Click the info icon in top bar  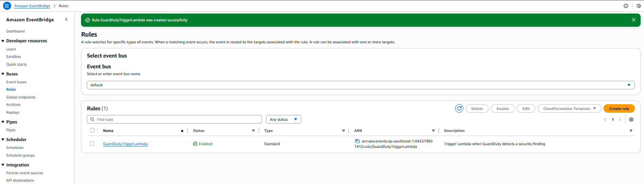[x=626, y=6]
